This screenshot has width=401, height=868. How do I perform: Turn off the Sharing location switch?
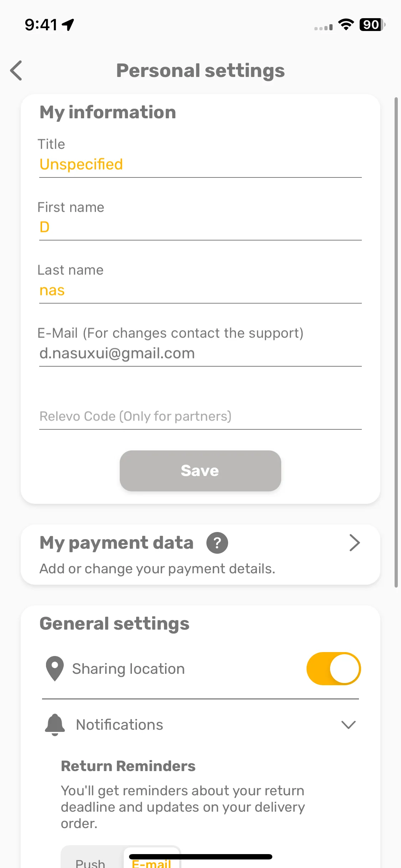click(334, 669)
